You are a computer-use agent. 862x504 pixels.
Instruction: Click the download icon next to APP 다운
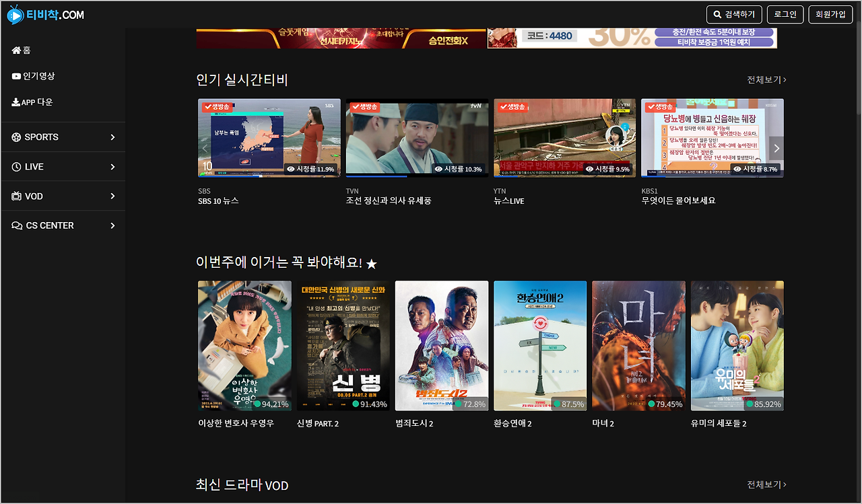pos(15,102)
